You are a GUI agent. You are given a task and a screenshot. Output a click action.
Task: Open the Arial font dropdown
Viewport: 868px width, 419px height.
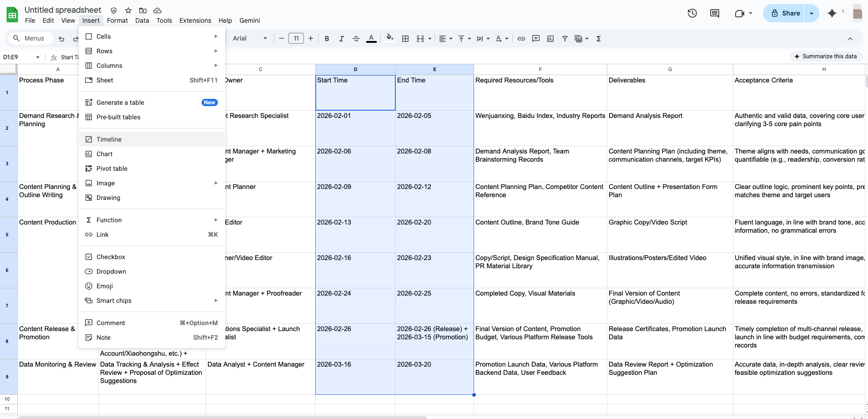(x=250, y=38)
